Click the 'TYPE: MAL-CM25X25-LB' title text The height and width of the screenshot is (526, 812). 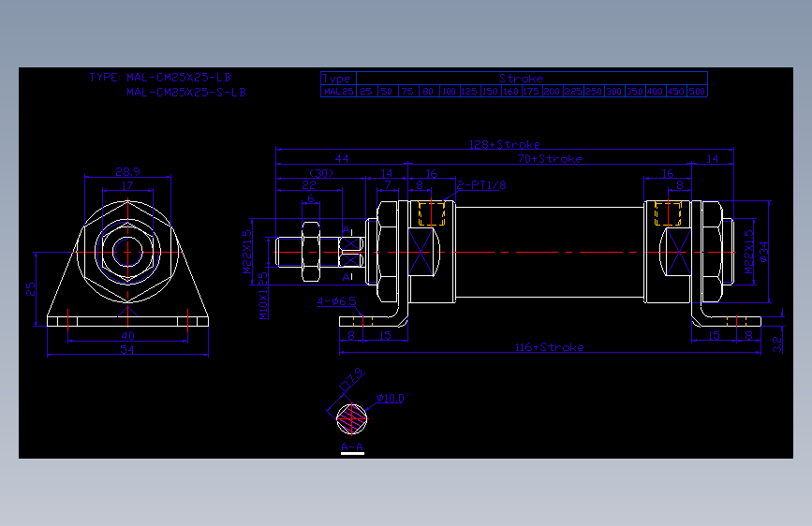160,77
